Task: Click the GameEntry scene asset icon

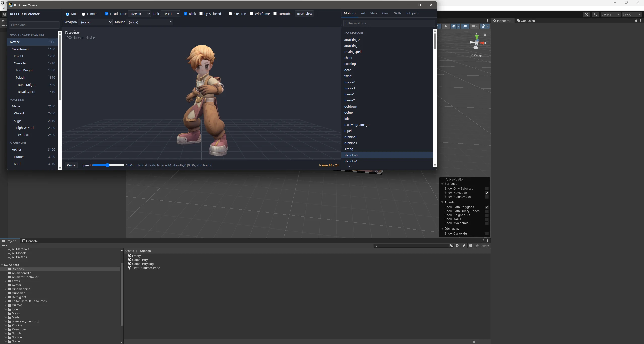Action: 130,260
